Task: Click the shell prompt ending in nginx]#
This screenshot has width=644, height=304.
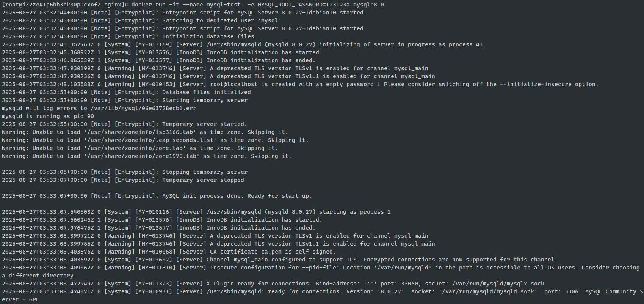Action: [65, 5]
